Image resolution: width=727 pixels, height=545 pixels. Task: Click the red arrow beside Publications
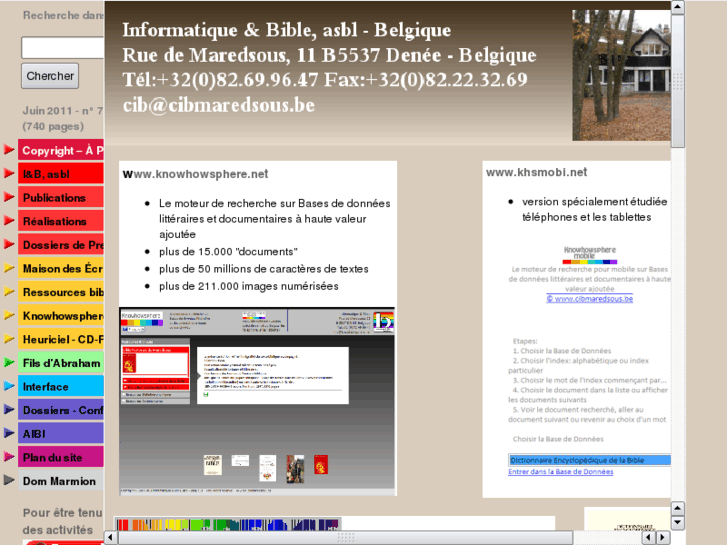point(9,197)
